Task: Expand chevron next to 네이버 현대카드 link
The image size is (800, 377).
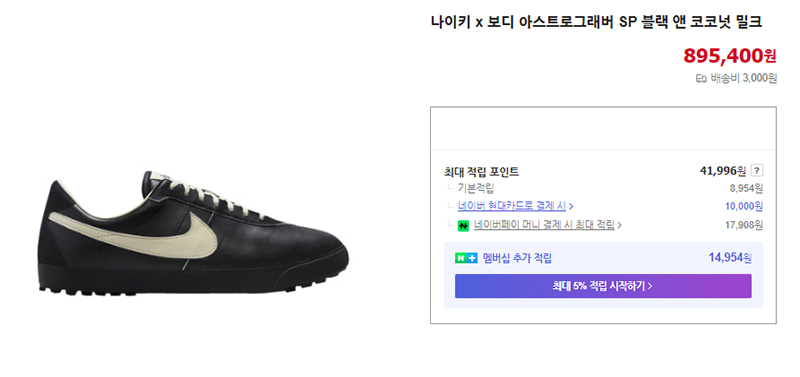Action: [571, 207]
